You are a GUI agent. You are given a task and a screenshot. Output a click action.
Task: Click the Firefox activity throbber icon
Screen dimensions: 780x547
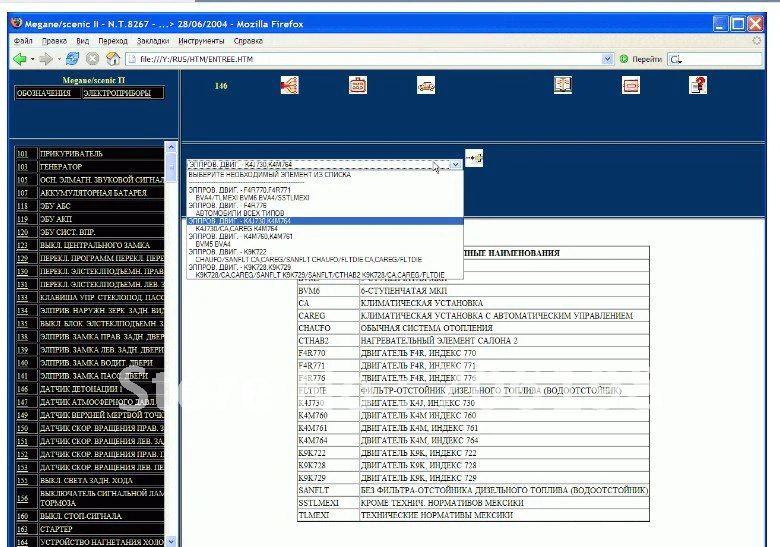(x=757, y=41)
